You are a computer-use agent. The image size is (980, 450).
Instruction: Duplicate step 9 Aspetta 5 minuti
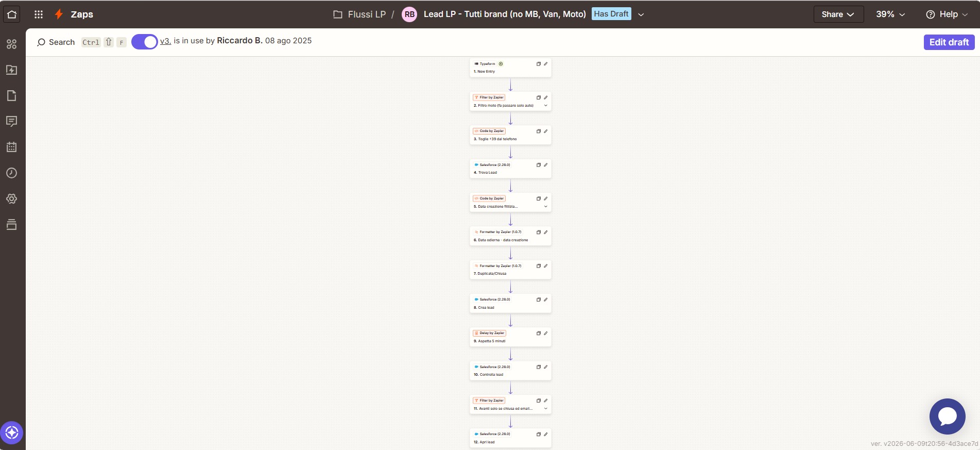(539, 334)
